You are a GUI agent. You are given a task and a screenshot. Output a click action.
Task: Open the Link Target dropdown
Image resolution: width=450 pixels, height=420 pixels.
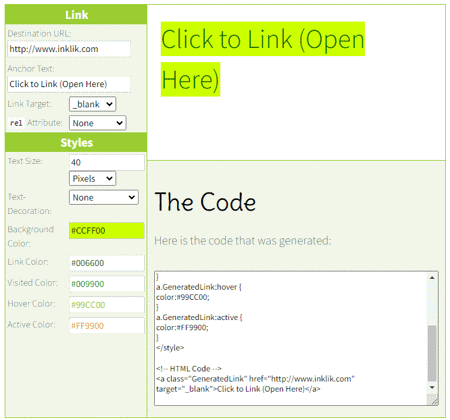pyautogui.click(x=92, y=104)
